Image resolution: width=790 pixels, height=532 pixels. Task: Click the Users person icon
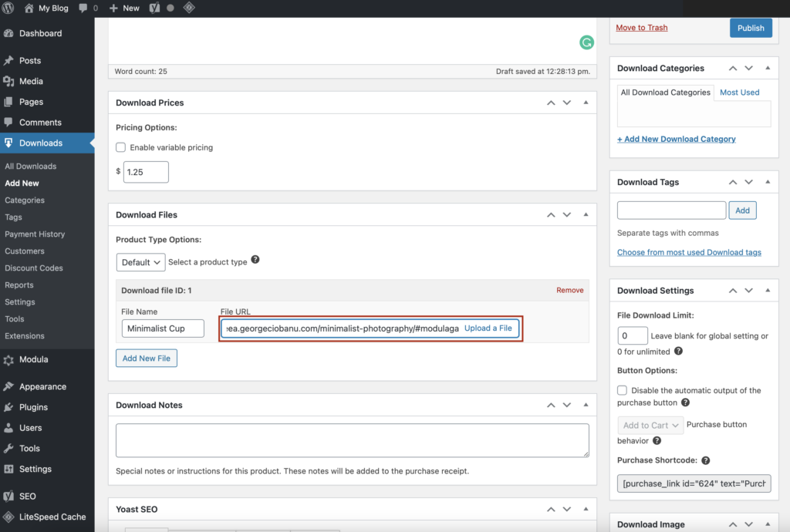pos(8,428)
